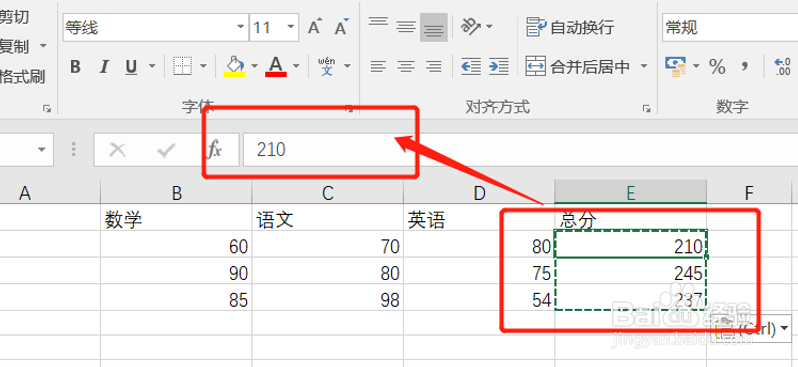Select column F header
798x367 pixels.
click(749, 193)
